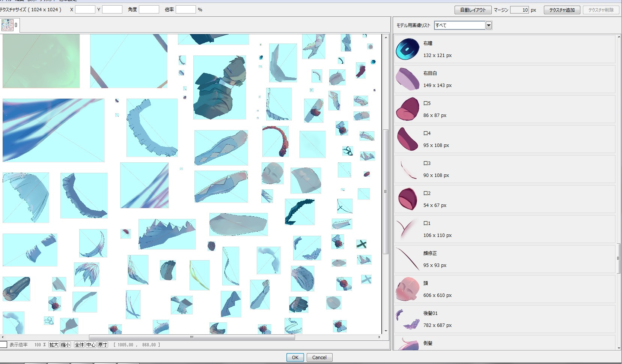Dismiss dialog with the Cancel button
Viewport: 622px width, 364px height.
[319, 357]
